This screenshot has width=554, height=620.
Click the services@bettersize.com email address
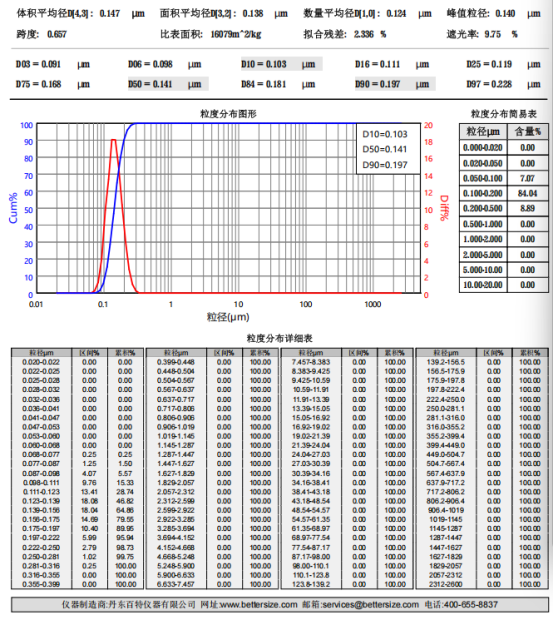click(371, 605)
